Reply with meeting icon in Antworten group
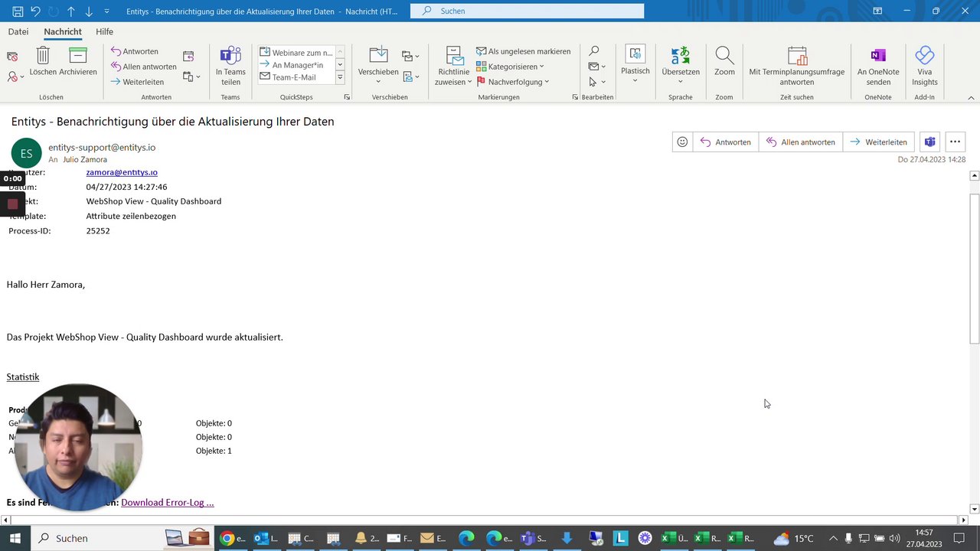980x551 pixels. tap(188, 57)
